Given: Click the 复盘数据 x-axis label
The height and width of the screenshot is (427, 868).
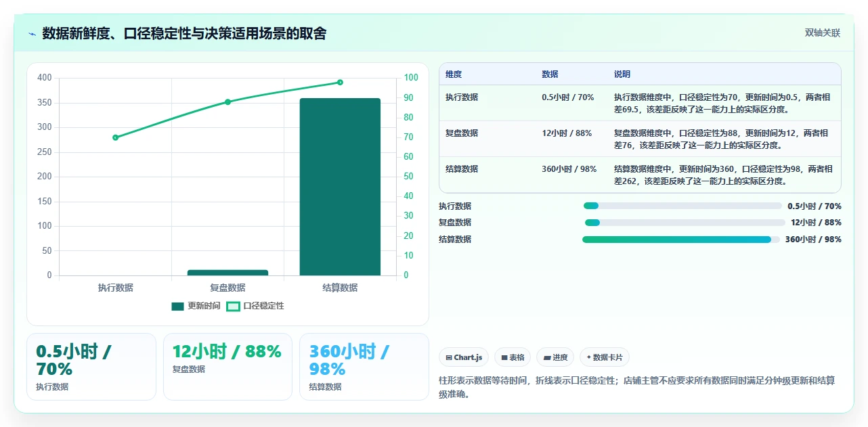Looking at the screenshot, I should pyautogui.click(x=227, y=288).
